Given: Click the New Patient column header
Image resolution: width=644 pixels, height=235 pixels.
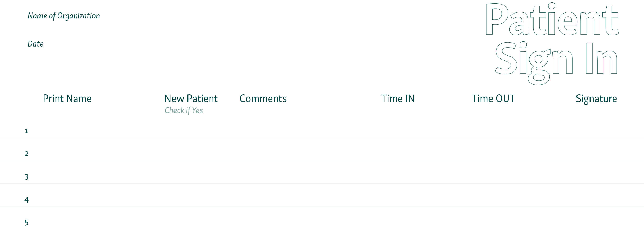Looking at the screenshot, I should [x=191, y=99].
